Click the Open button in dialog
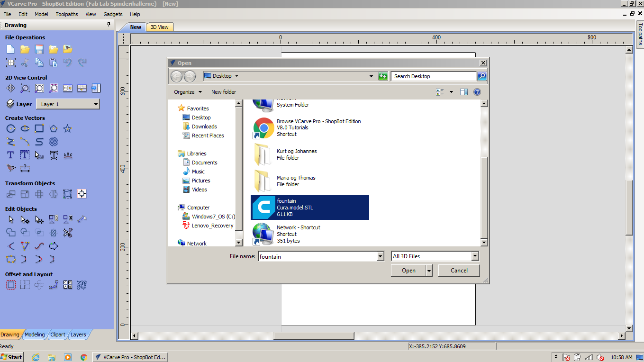 pyautogui.click(x=408, y=271)
